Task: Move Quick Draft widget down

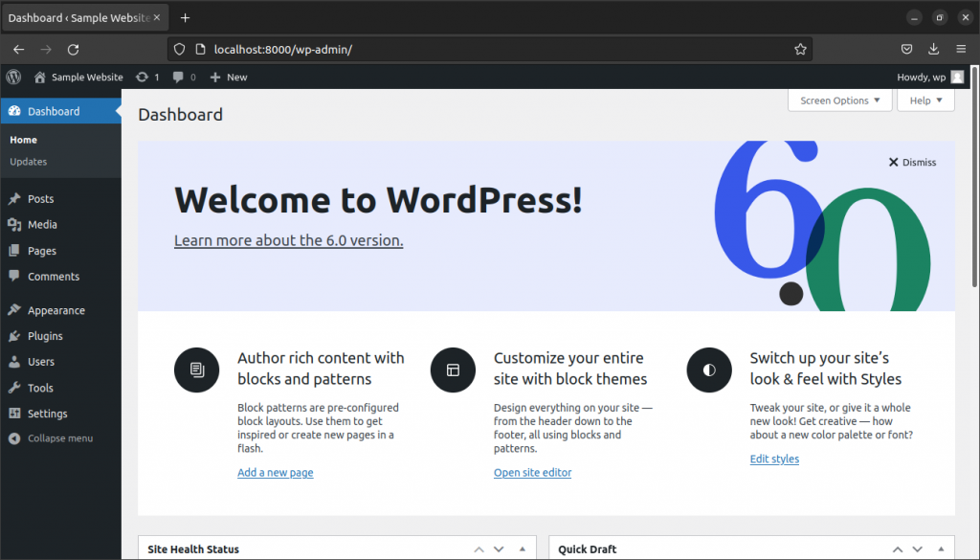Action: tap(917, 549)
